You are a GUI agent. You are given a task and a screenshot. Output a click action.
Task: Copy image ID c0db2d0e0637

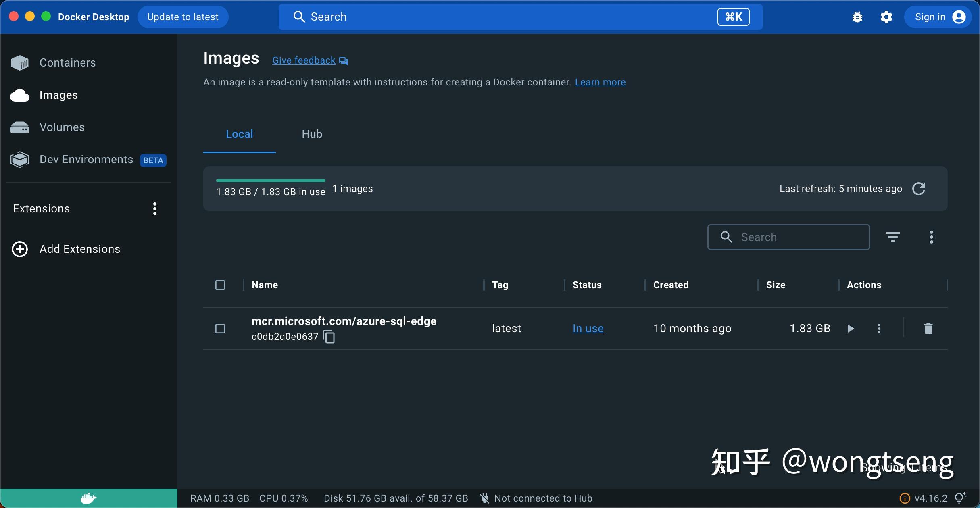(x=329, y=337)
